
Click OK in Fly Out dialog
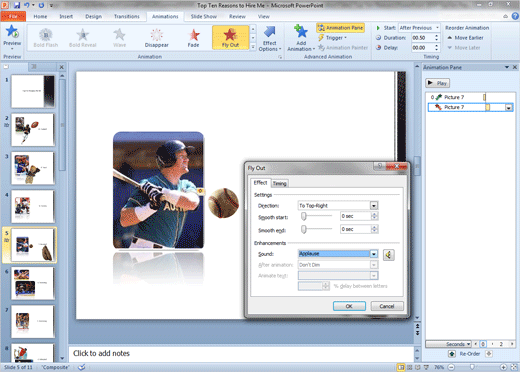point(349,306)
